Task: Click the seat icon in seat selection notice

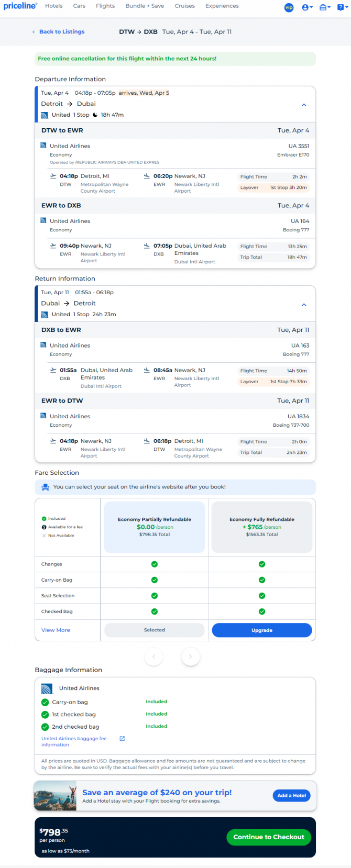Action: (x=45, y=487)
